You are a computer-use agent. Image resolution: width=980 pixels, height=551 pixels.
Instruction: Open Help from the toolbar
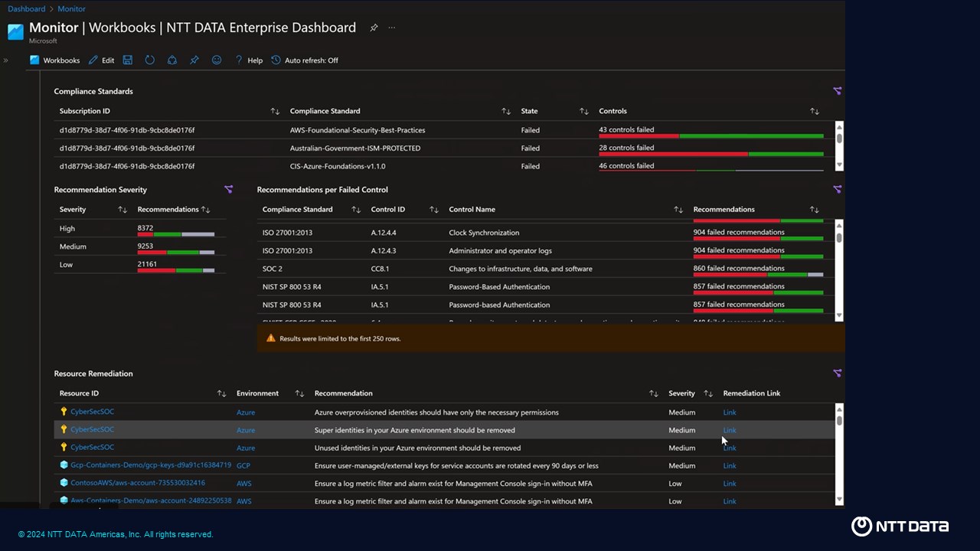click(249, 60)
